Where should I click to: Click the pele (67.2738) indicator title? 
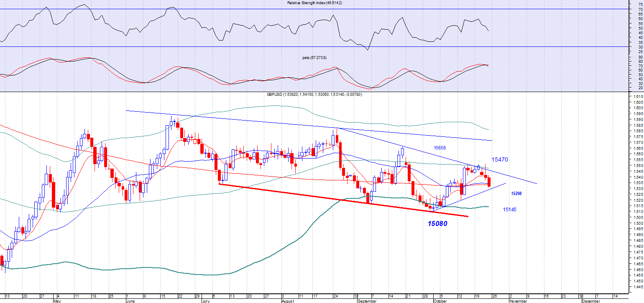[314, 57]
